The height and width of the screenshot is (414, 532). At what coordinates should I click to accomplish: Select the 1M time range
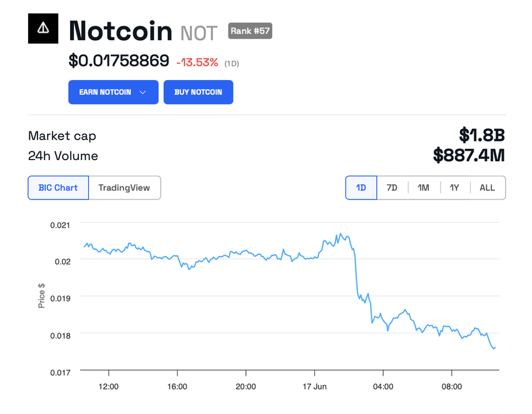424,188
